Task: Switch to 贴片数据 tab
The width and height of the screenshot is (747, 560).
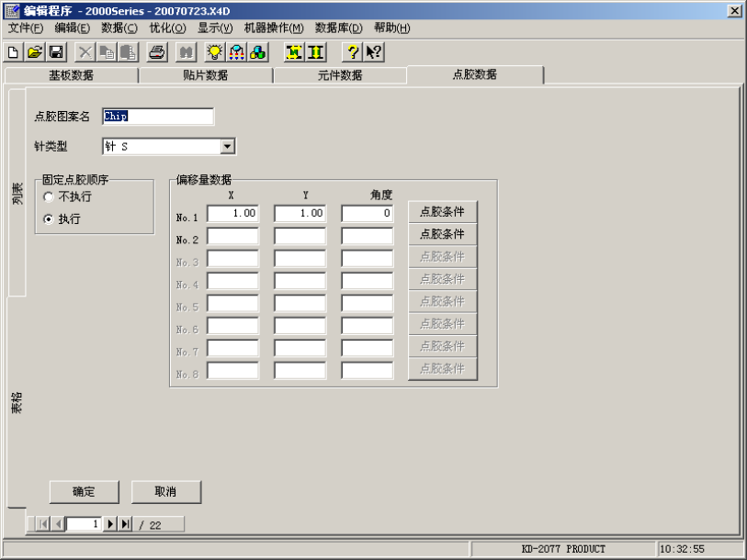Action: tap(205, 75)
